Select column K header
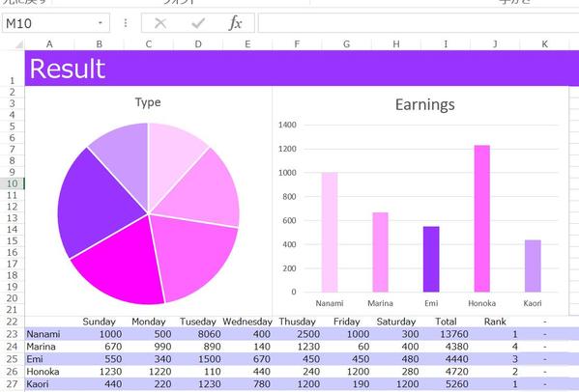Viewport: 579px width, 392px height. click(544, 44)
